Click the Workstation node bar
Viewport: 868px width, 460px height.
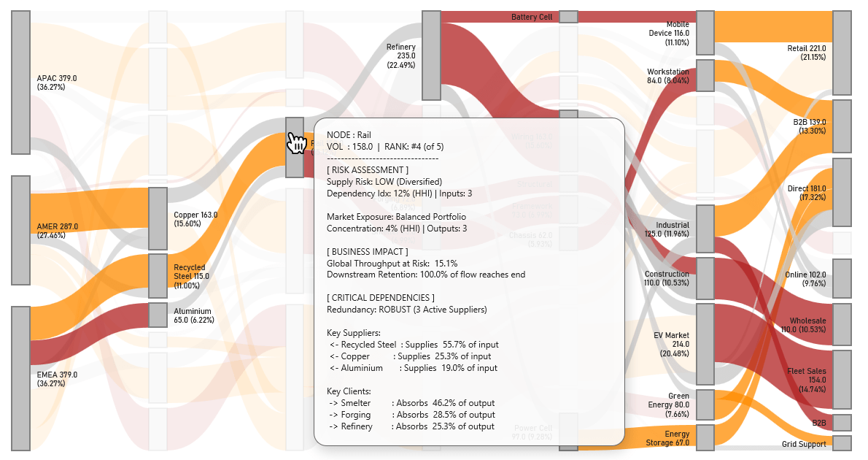tap(705, 75)
